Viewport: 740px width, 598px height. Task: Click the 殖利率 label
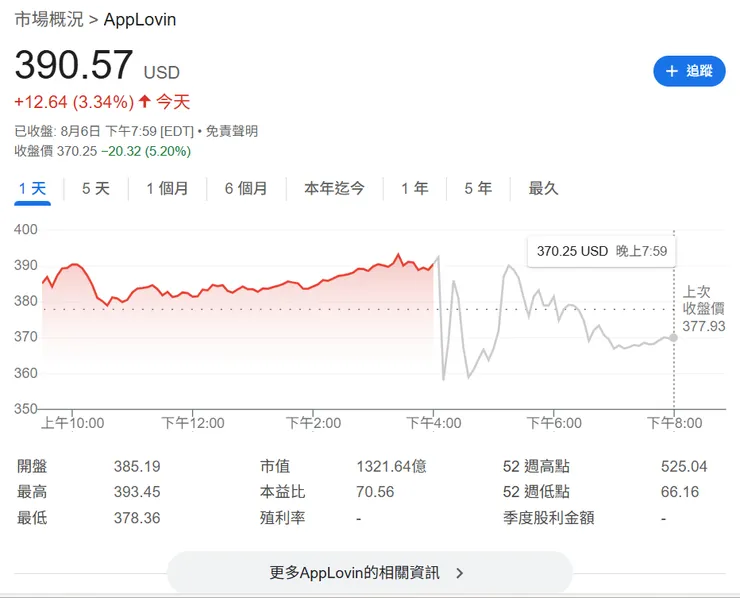[x=282, y=518]
